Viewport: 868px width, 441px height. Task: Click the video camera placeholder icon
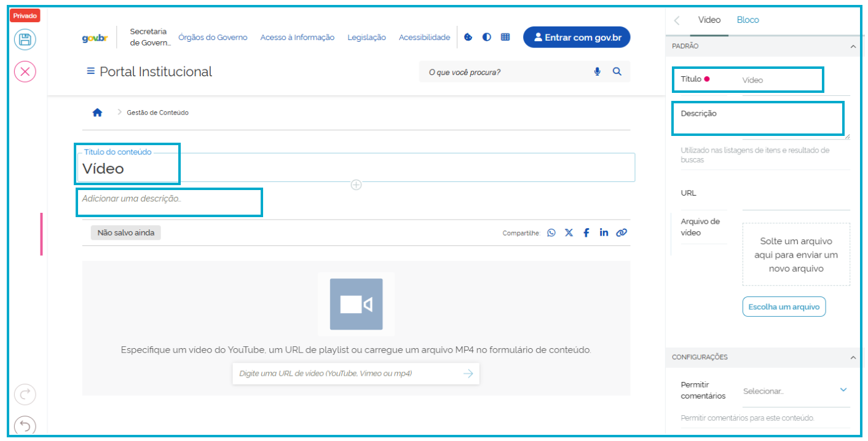[x=356, y=304]
